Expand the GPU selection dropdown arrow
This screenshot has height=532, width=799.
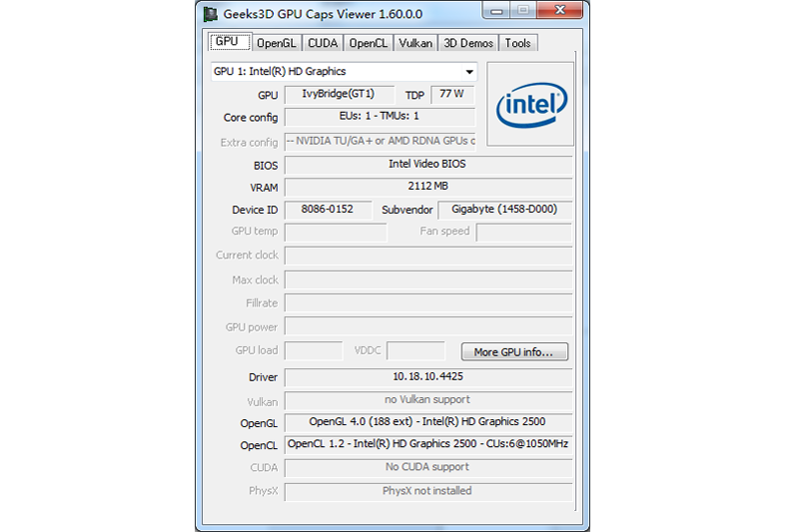pos(469,72)
